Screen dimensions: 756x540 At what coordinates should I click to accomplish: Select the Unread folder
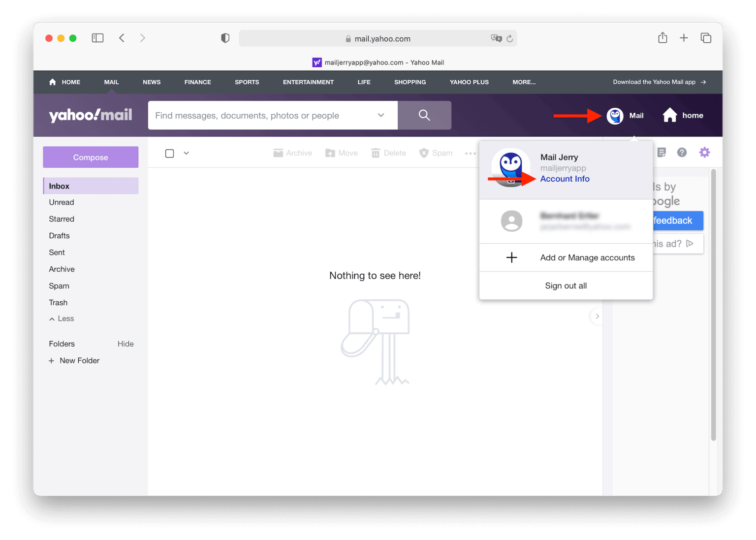(62, 202)
